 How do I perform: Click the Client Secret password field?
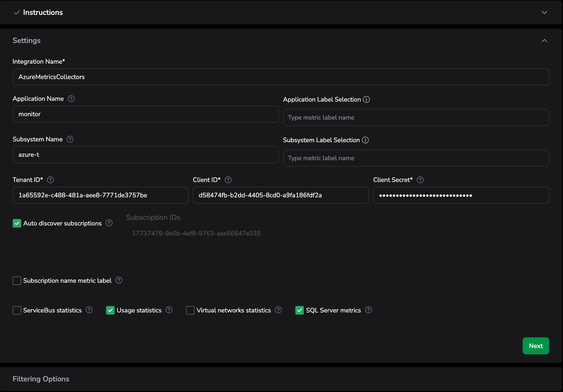pyautogui.click(x=461, y=195)
